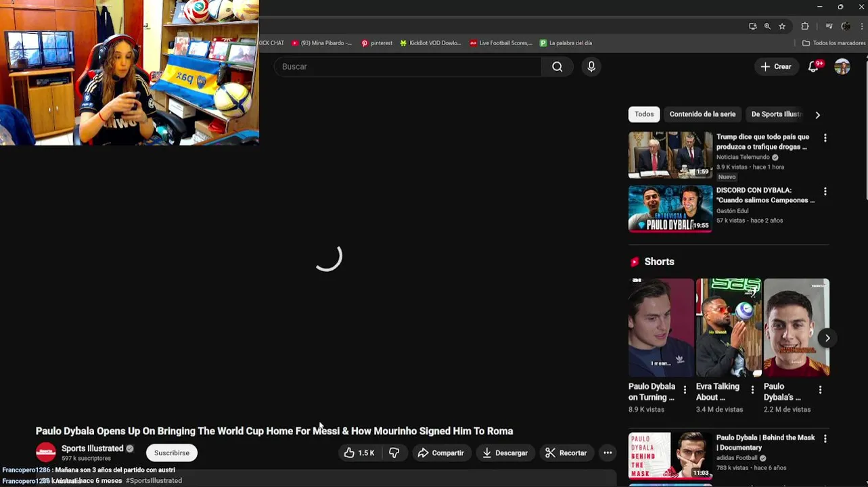Viewport: 868px width, 487px height.
Task: Select De Sports Illustrated chip
Action: [775, 114]
